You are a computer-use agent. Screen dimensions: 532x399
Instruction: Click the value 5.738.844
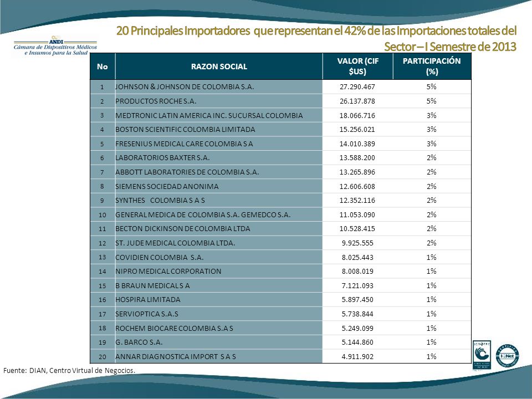357,314
